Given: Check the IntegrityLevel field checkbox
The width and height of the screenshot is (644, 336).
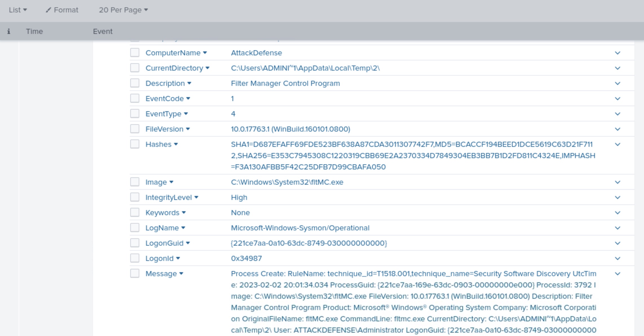Looking at the screenshot, I should pyautogui.click(x=135, y=197).
